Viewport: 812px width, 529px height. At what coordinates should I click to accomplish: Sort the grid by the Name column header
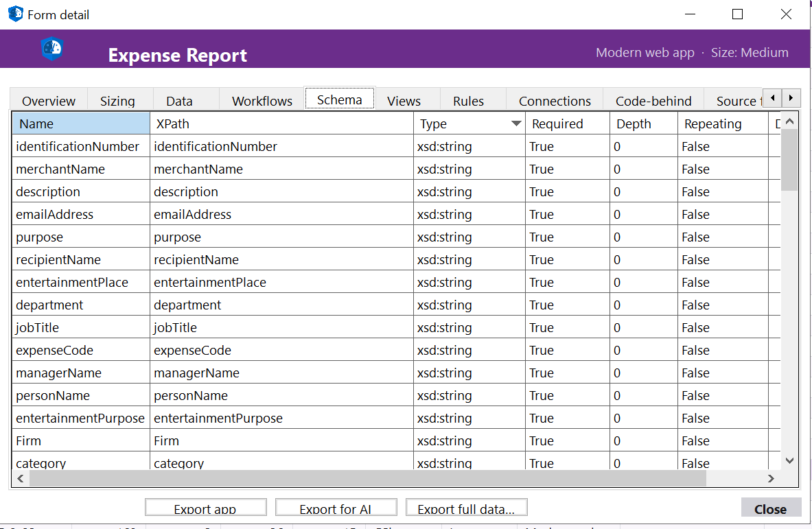[x=80, y=124]
